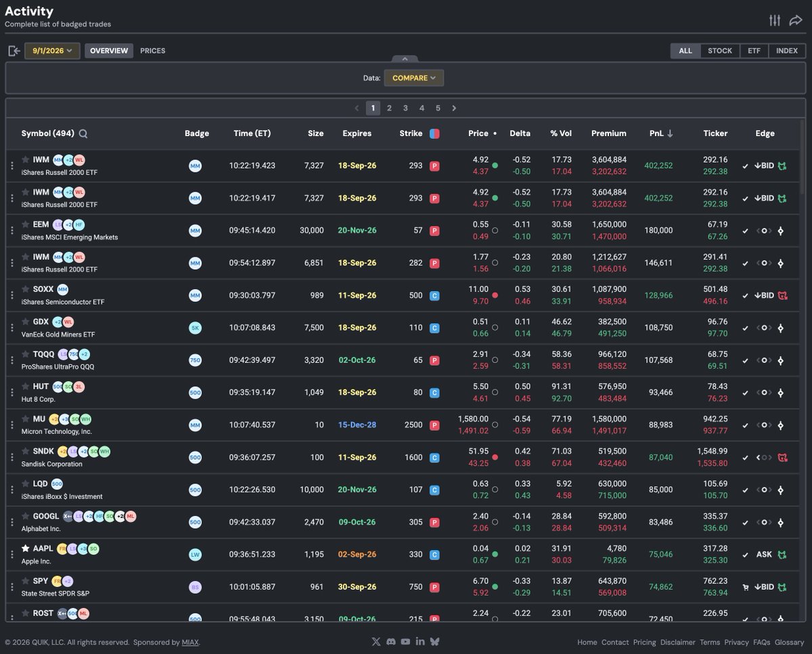Click the 750 badge in TQQQ row

pyautogui.click(x=195, y=360)
